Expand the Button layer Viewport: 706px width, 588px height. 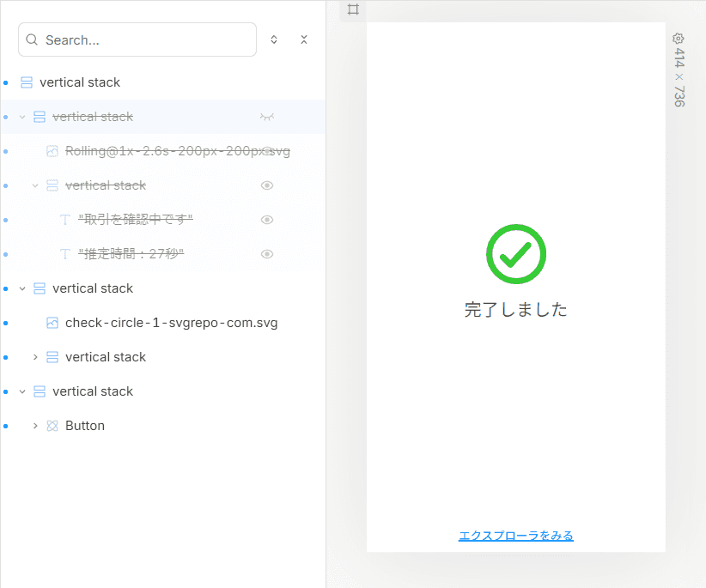(x=35, y=426)
